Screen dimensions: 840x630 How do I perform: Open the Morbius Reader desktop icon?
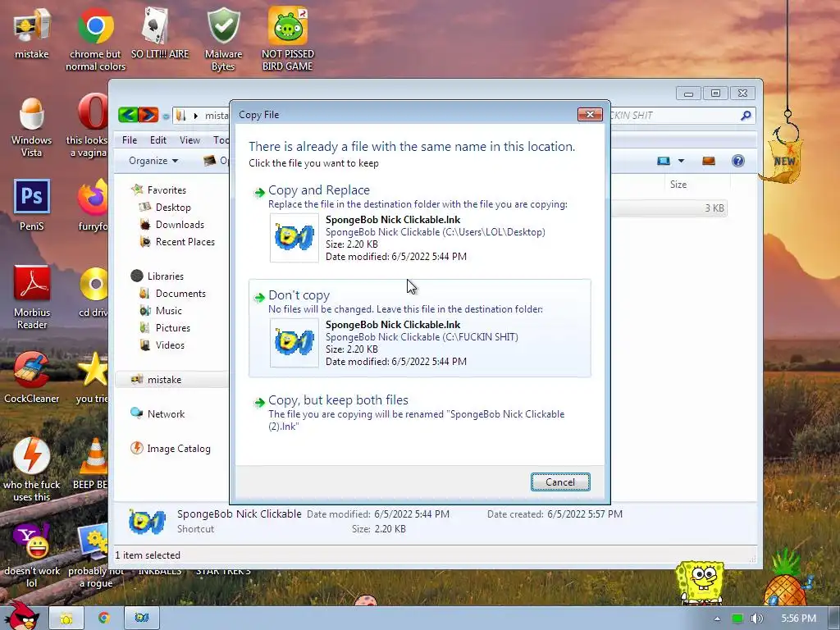coord(32,297)
